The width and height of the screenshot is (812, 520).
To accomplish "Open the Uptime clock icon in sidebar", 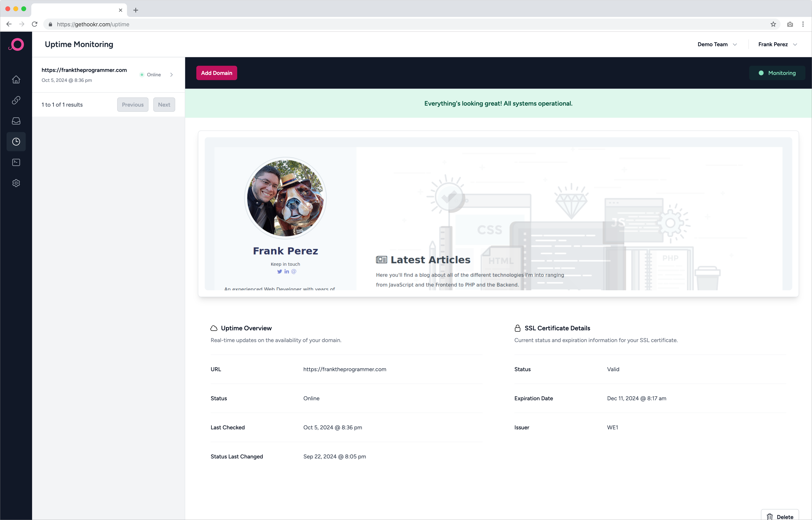I will (16, 142).
